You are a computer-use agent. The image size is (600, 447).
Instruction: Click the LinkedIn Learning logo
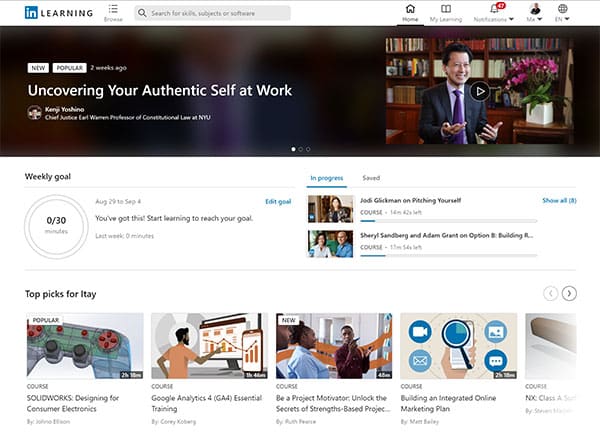(59, 13)
